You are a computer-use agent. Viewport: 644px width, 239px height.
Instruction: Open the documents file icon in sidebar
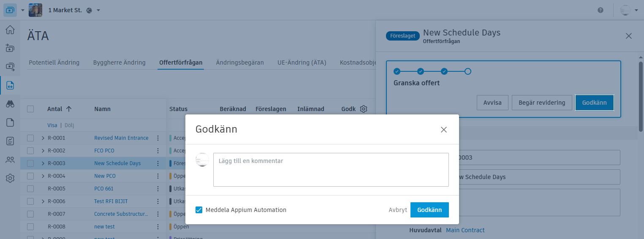[10, 123]
